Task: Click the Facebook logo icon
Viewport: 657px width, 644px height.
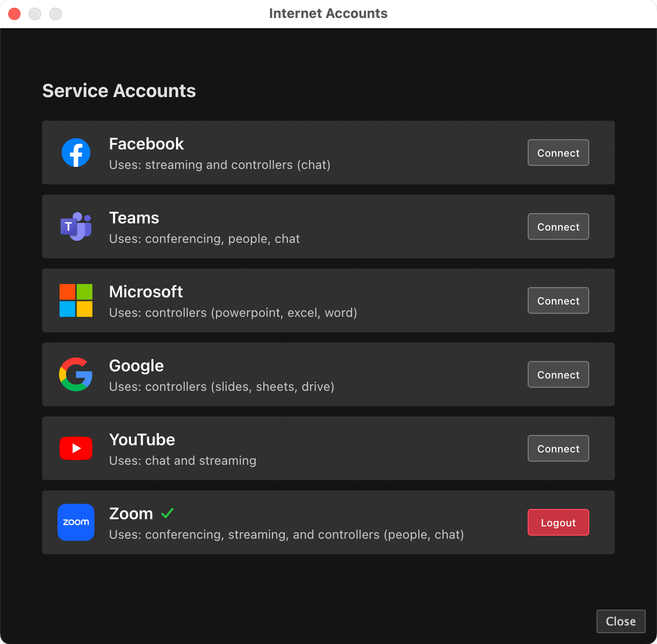Action: point(76,153)
